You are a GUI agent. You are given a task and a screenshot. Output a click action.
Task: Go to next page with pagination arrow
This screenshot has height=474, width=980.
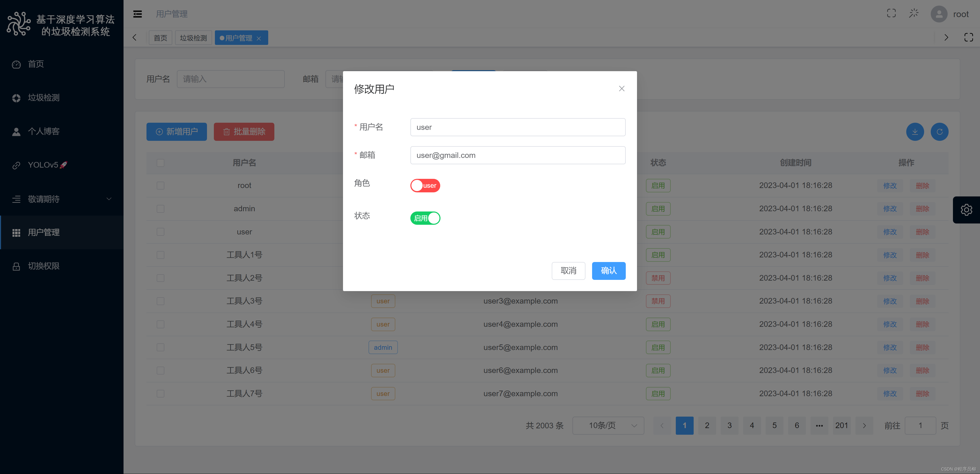click(x=864, y=425)
